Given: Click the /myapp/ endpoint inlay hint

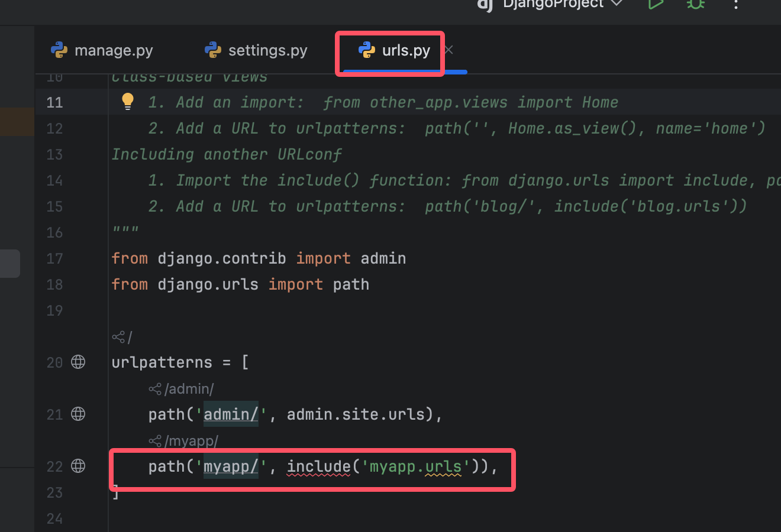Looking at the screenshot, I should tap(185, 441).
